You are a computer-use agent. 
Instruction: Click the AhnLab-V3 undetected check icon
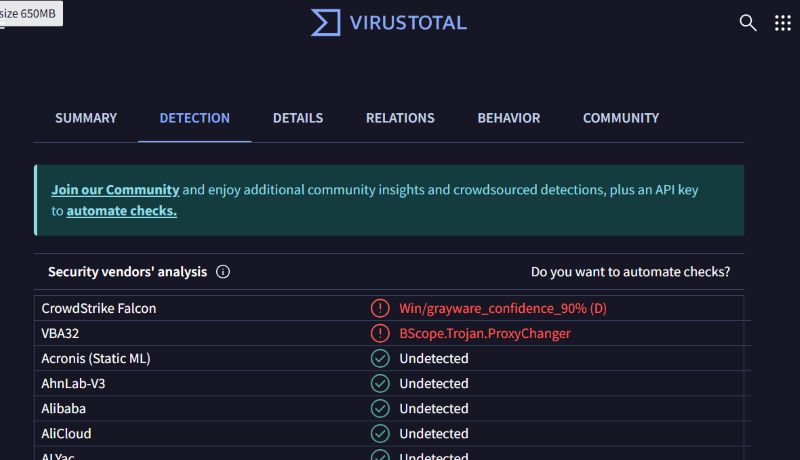[380, 383]
